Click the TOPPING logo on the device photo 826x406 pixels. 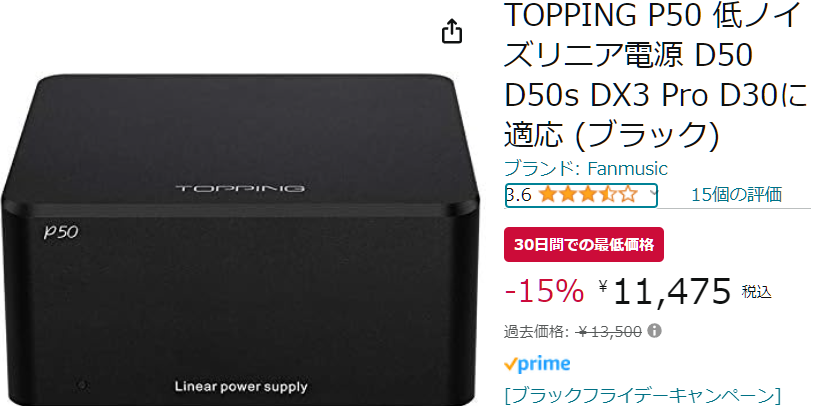pyautogui.click(x=240, y=189)
